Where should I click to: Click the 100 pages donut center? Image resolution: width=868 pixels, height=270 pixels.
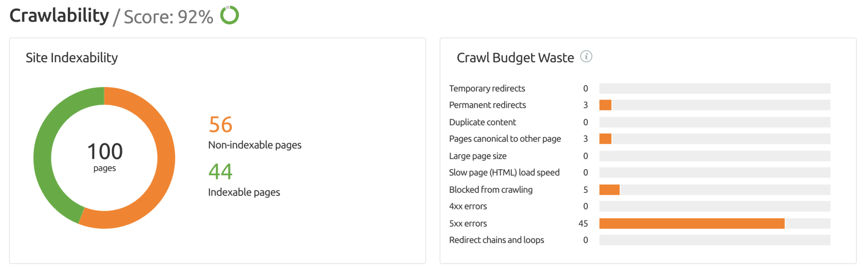pyautogui.click(x=105, y=157)
